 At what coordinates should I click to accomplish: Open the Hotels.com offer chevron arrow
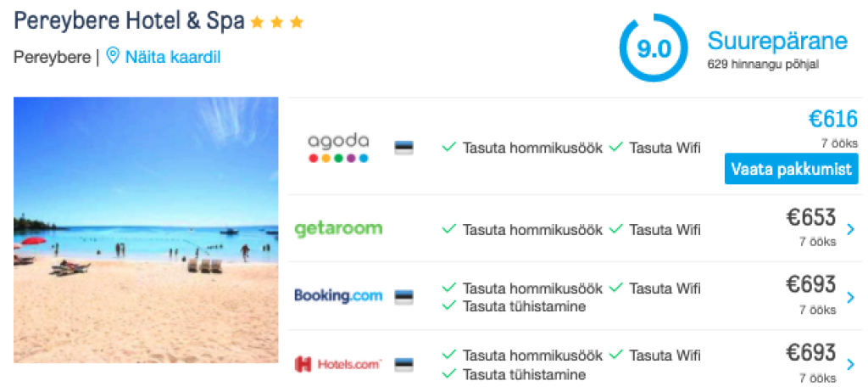850,365
